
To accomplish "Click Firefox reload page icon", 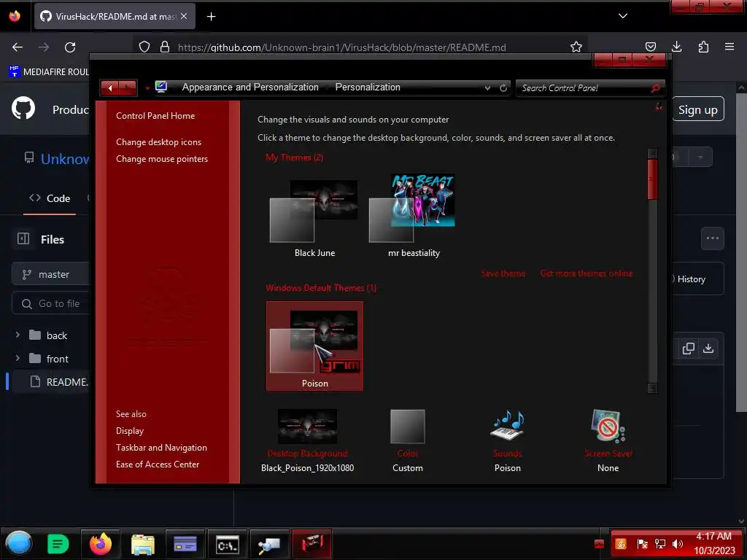I will [x=70, y=47].
